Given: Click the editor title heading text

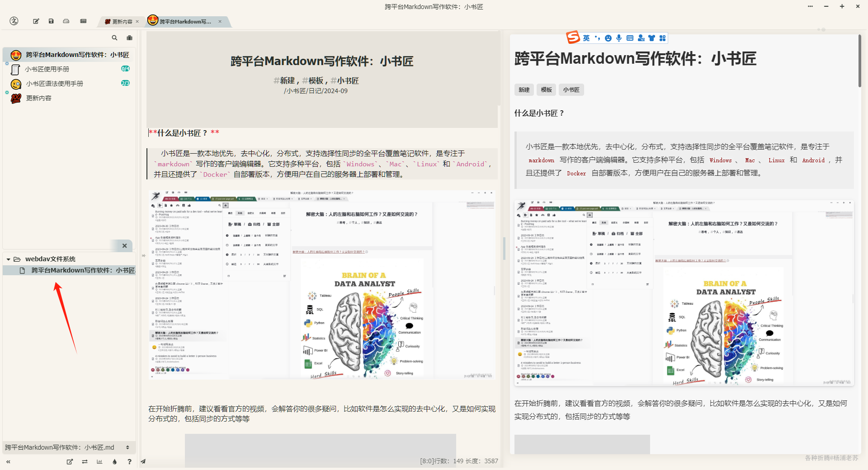Looking at the screenshot, I should click(x=322, y=61).
